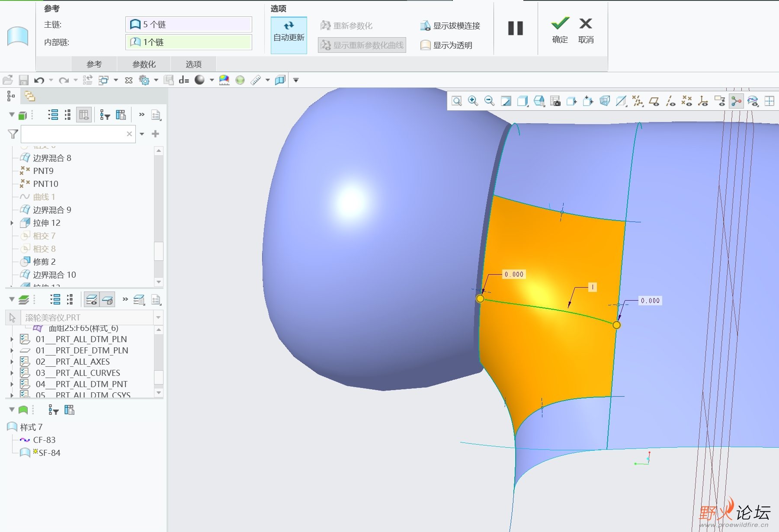Open the 参考 tab
779x532 pixels.
(x=94, y=64)
